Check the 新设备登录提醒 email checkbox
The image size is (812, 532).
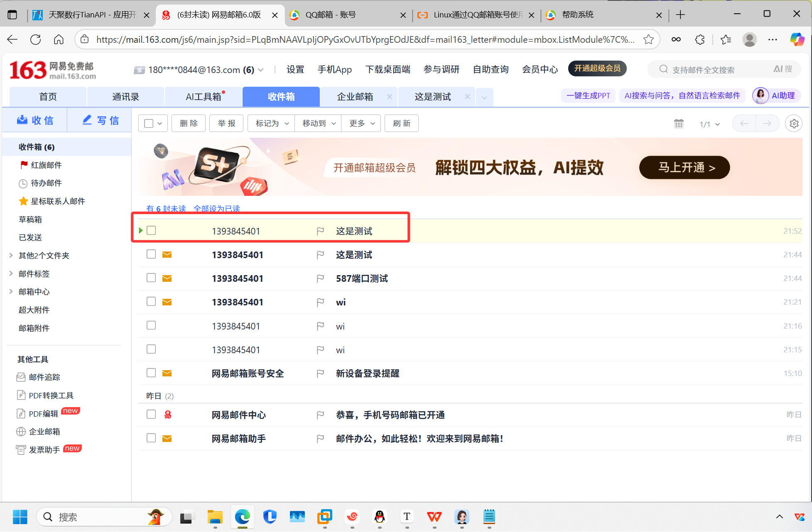151,373
